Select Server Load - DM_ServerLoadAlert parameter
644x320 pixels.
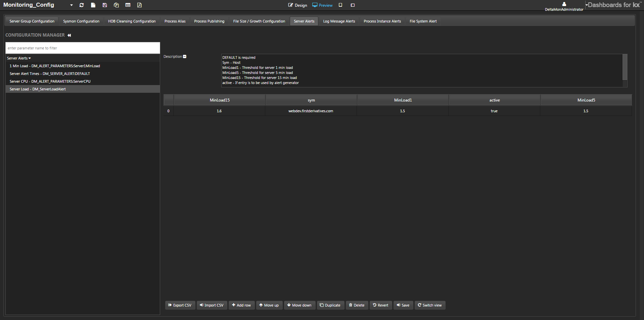click(83, 89)
